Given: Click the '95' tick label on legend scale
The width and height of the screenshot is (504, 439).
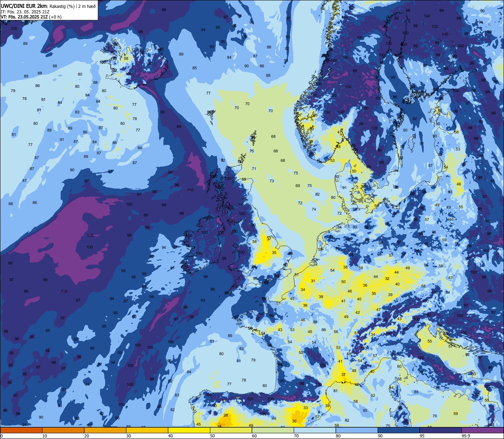Looking at the screenshot, I should [422, 436].
